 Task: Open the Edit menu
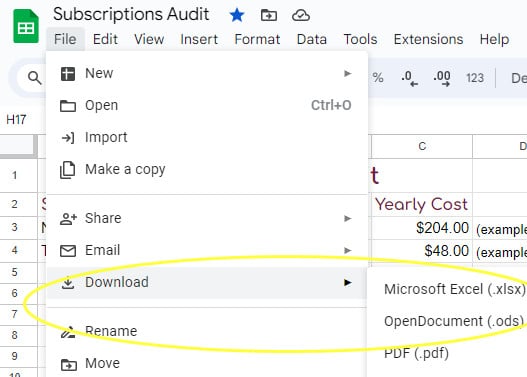105,39
